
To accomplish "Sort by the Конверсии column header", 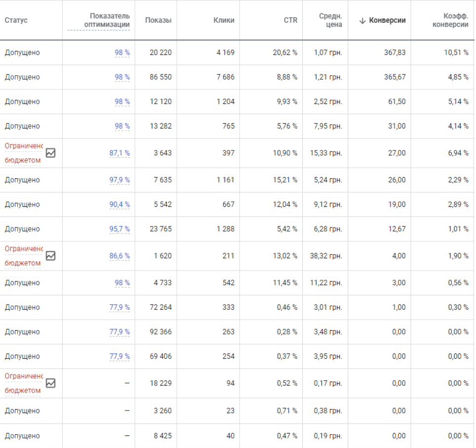I will click(387, 20).
